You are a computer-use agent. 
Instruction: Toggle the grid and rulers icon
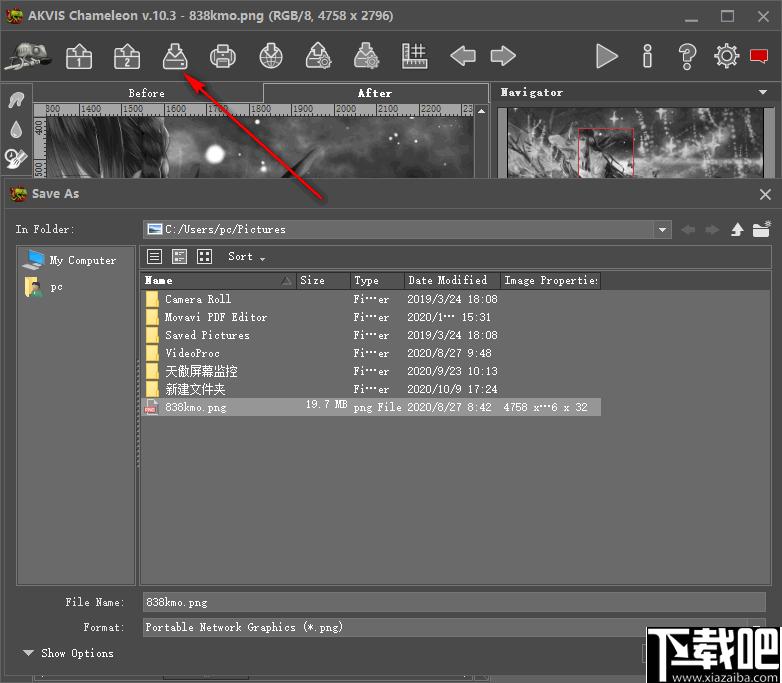[414, 56]
